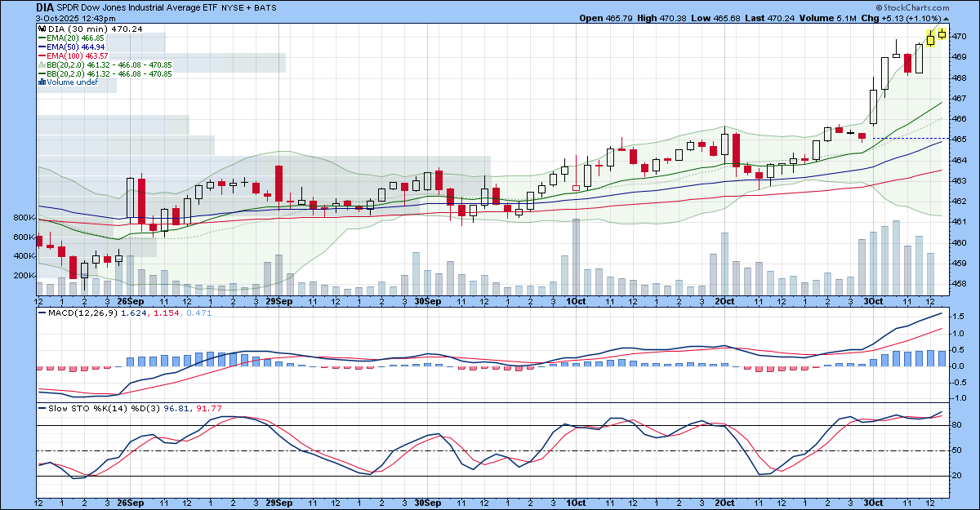
Task: Click the red line marker for EMA(100)
Action: click(42, 55)
